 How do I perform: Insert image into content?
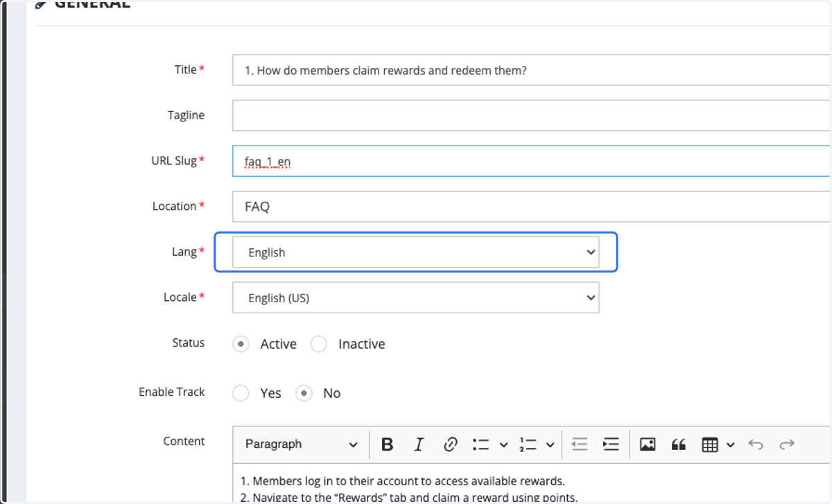click(x=648, y=445)
